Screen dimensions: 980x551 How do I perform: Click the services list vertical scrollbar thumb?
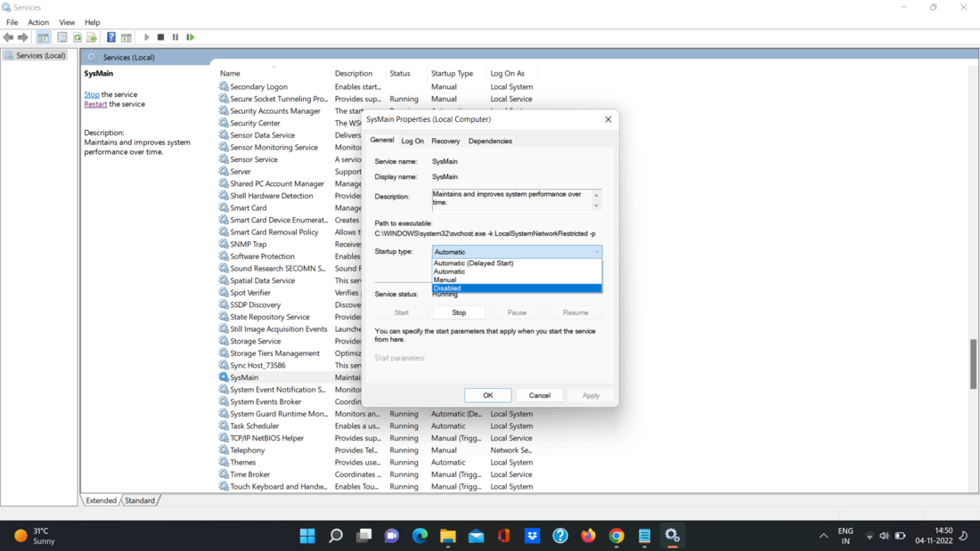click(x=974, y=364)
